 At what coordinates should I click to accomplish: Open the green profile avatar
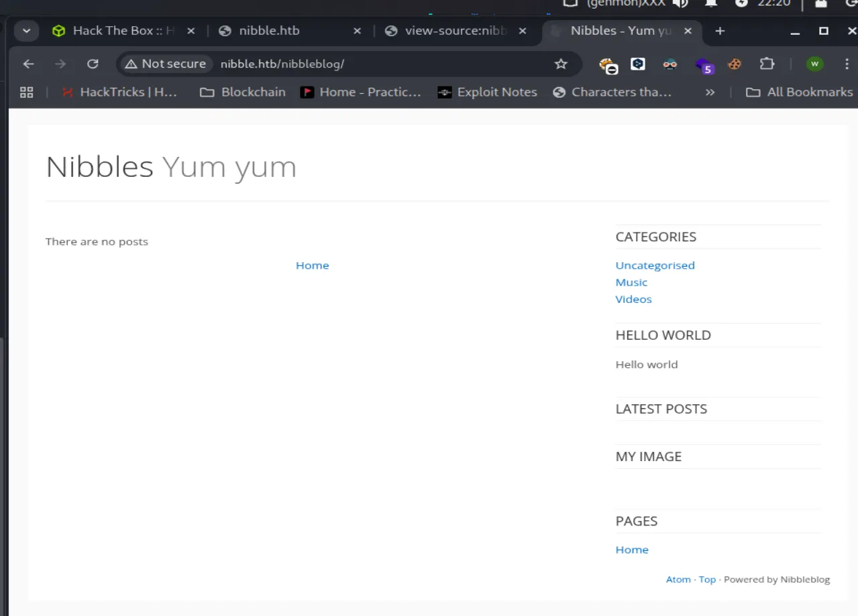[x=815, y=64]
